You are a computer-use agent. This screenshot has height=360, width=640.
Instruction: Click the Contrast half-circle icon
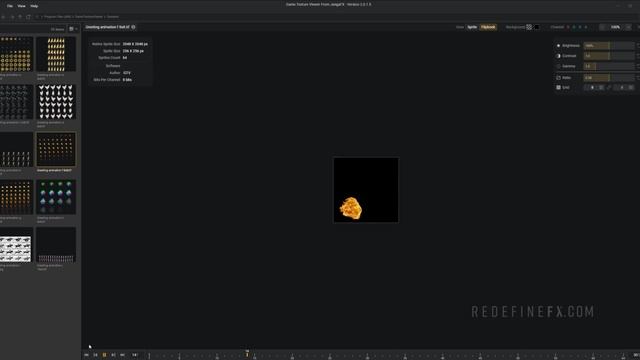pyautogui.click(x=558, y=56)
